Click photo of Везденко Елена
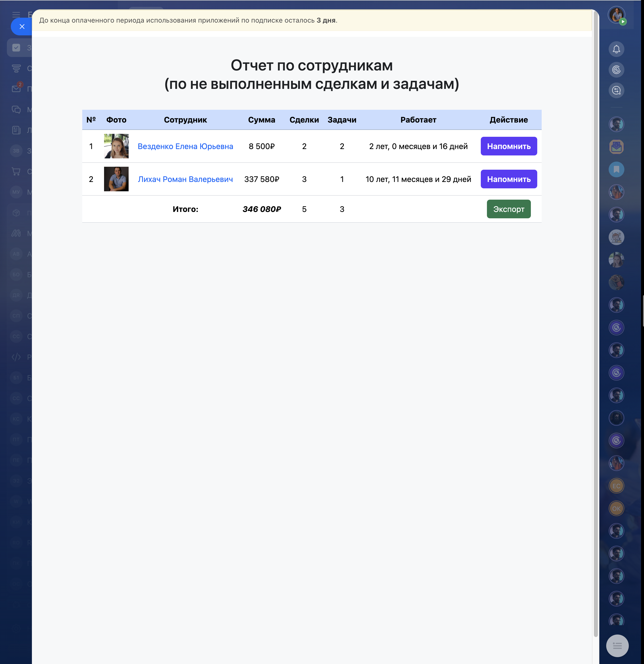The width and height of the screenshot is (644, 664). (116, 146)
